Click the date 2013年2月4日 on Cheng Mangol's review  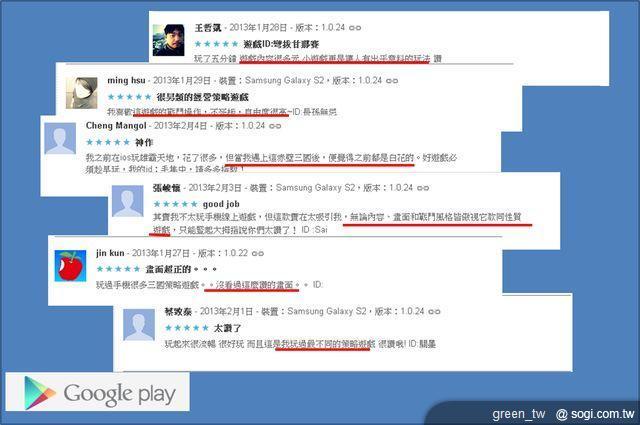tap(180, 126)
